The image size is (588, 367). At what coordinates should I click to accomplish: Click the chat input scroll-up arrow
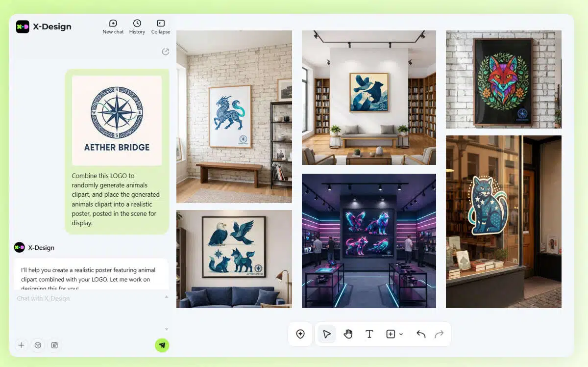tap(166, 297)
